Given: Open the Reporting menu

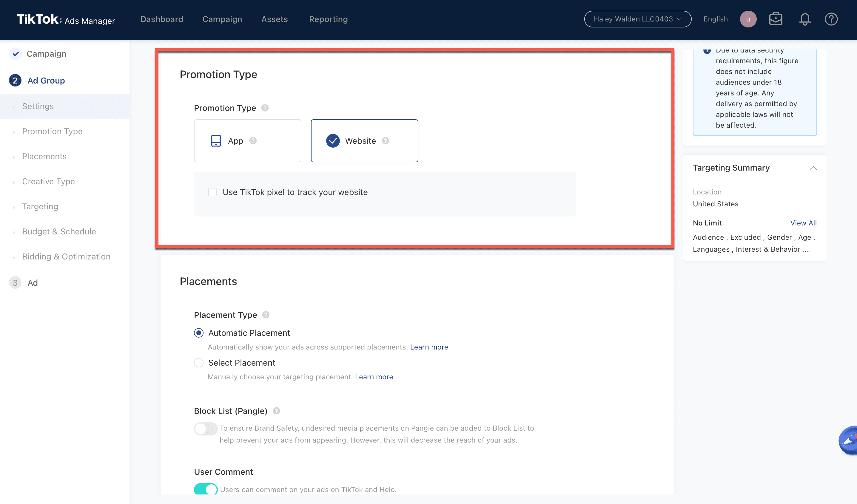Looking at the screenshot, I should 328,19.
